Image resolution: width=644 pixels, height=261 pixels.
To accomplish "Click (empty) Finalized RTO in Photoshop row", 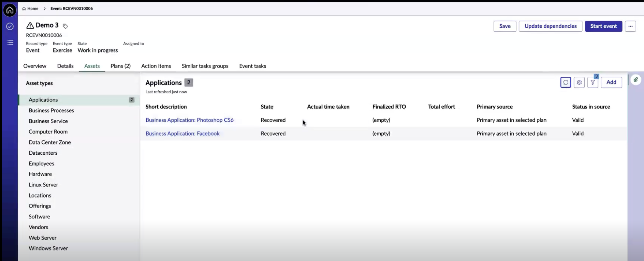I will (x=381, y=120).
